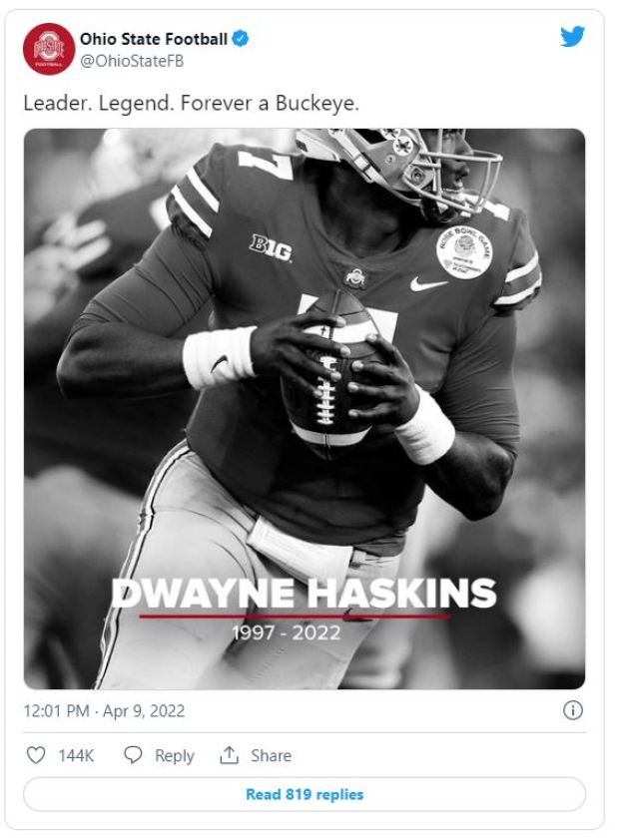619x840 pixels.
Task: Click the share upload arrow icon
Action: click(x=229, y=755)
